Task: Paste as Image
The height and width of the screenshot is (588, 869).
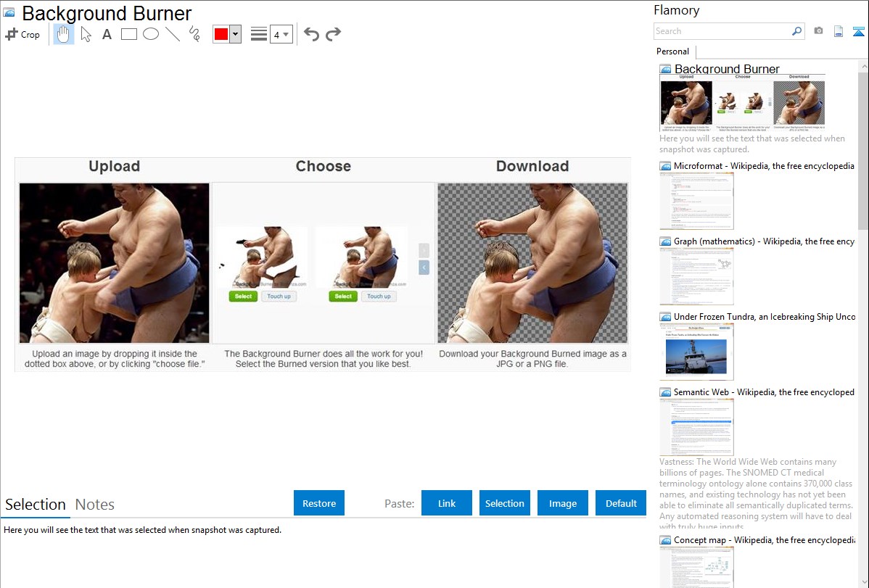Action: click(x=562, y=502)
